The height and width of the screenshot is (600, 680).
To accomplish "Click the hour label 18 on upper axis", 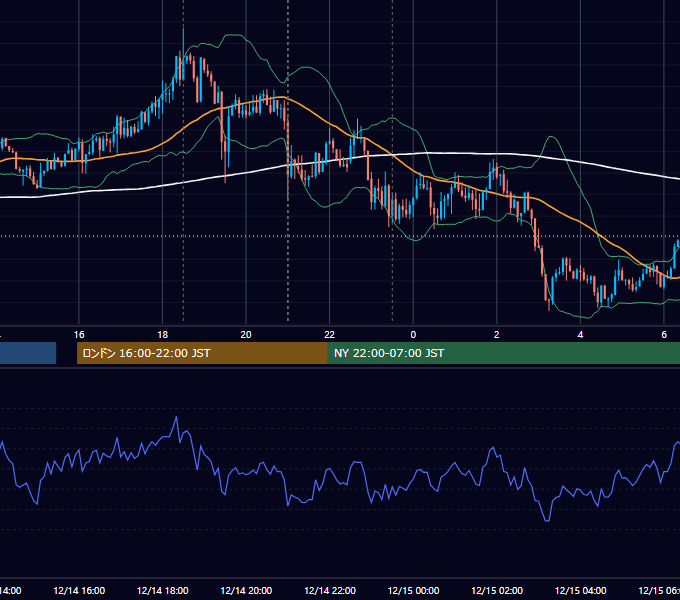I will (x=163, y=335).
